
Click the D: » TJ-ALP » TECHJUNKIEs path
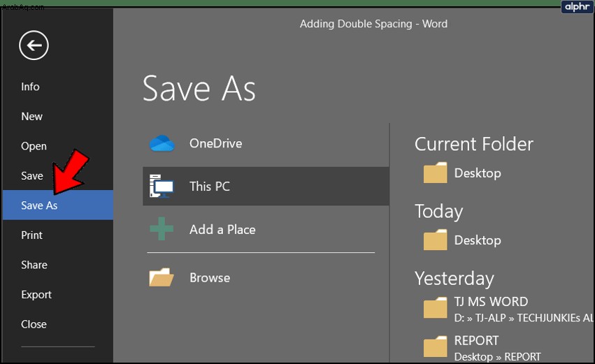(524, 318)
